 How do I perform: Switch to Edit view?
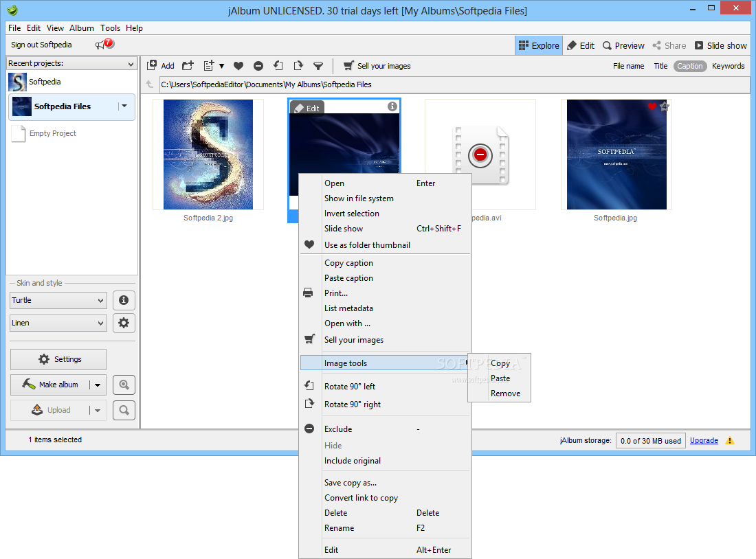(x=581, y=45)
